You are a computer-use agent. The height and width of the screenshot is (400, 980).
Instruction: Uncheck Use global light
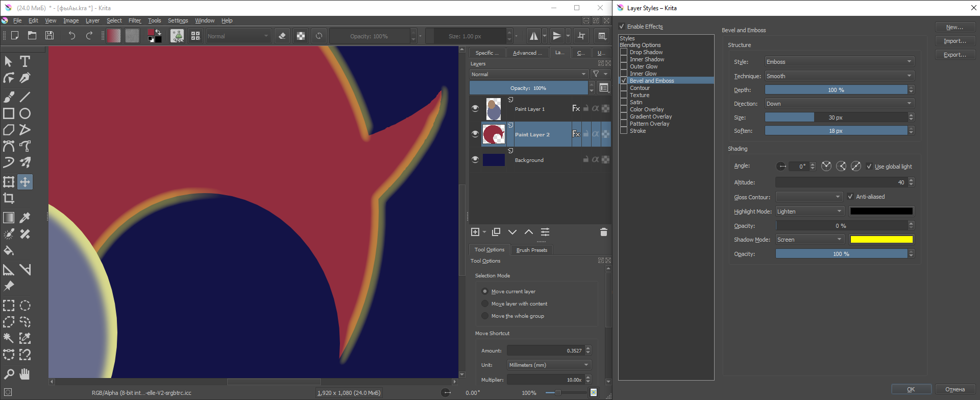click(x=869, y=167)
